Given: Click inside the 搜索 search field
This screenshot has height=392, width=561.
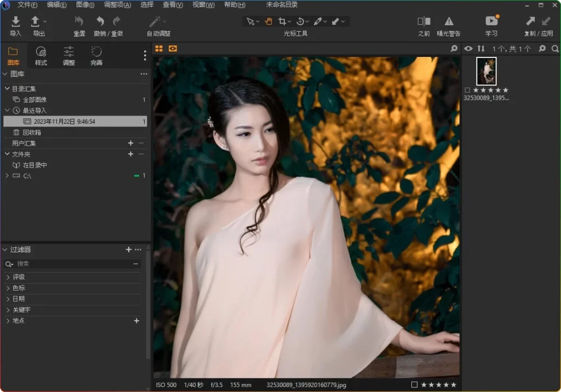Looking at the screenshot, I should click(x=66, y=264).
